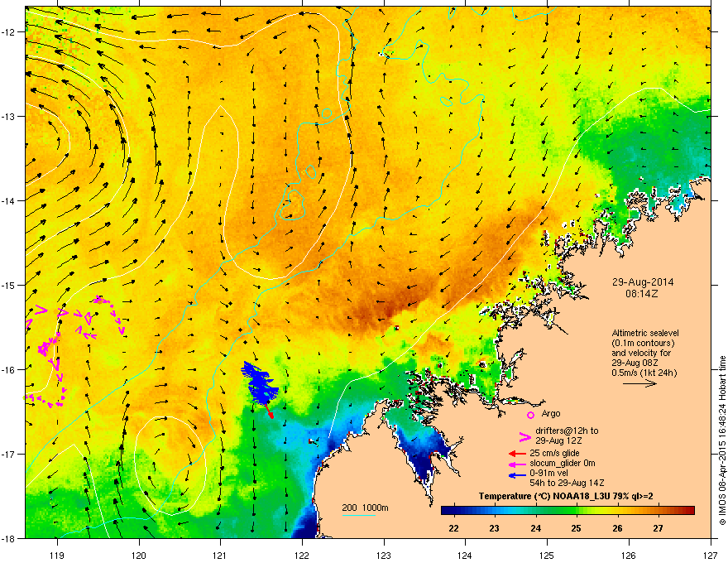Viewport: 728px width, 563px height.
Task: Click the temperature color scale bar
Action: coord(568,510)
